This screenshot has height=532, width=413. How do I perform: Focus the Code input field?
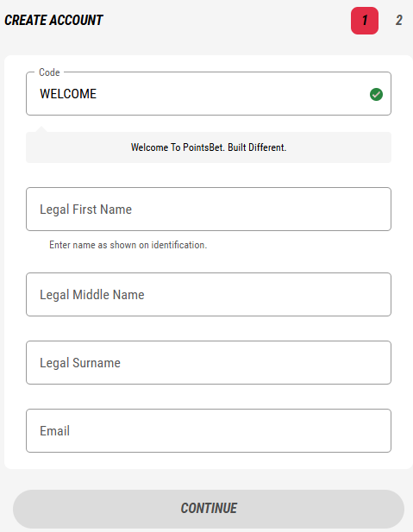(x=209, y=94)
